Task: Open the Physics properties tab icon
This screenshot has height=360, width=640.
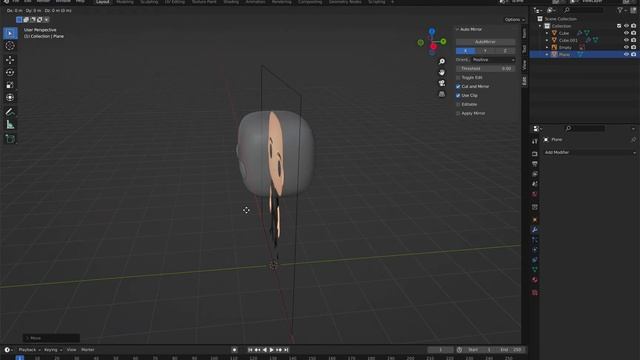Action: (535, 250)
